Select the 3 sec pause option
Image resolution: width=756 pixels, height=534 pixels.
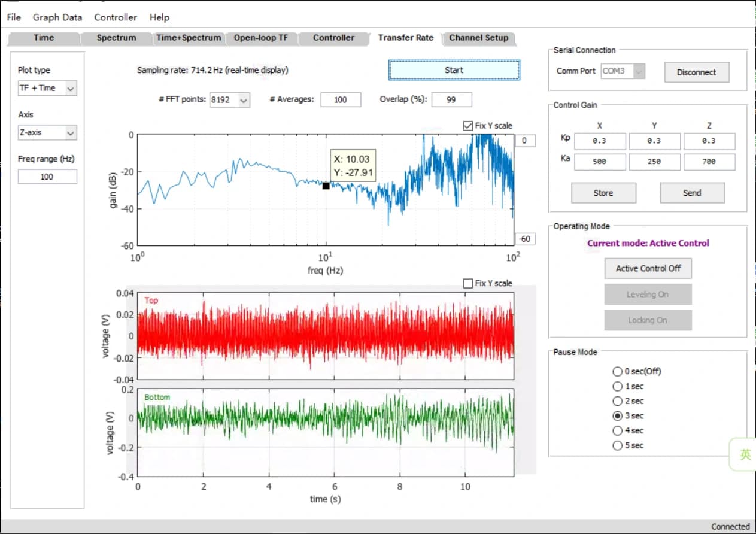click(629, 415)
